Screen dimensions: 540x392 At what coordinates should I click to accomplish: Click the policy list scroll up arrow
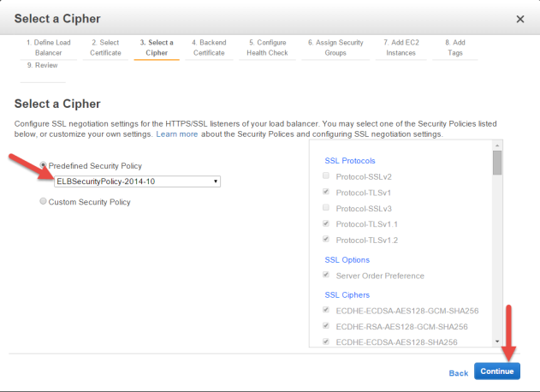click(497, 146)
